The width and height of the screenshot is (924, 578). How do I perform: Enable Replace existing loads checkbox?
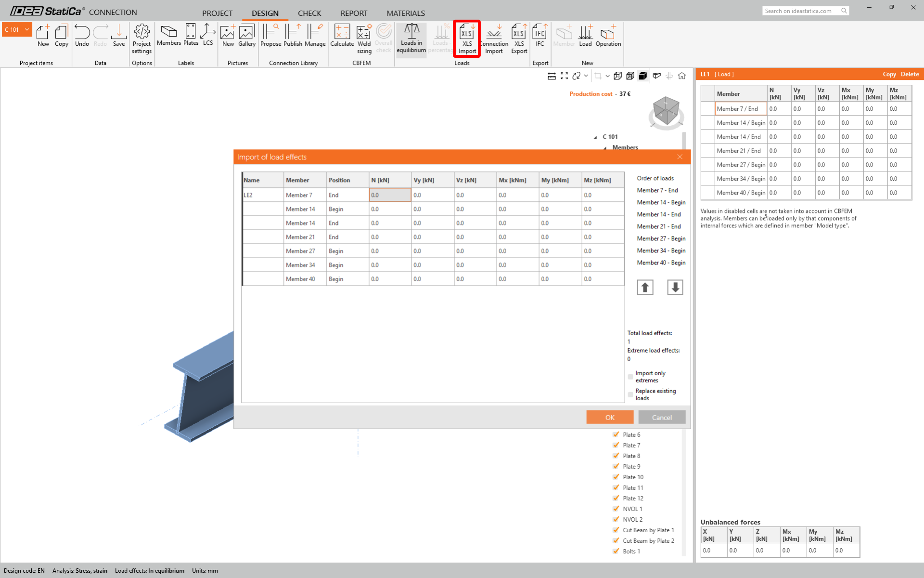[630, 394]
